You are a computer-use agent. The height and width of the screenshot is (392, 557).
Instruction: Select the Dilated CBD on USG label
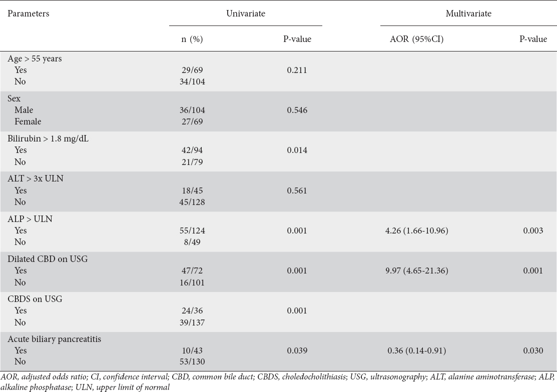point(48,259)
